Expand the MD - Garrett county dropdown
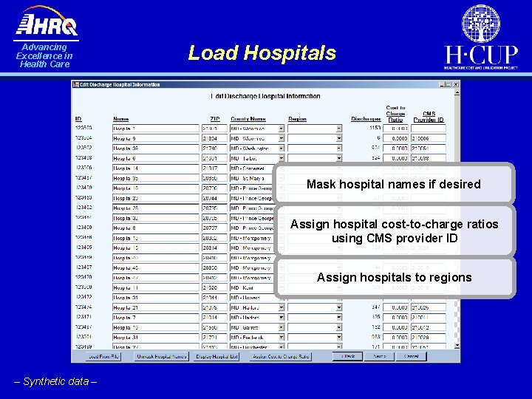Screen dimensions: 532x399 tap(282, 327)
